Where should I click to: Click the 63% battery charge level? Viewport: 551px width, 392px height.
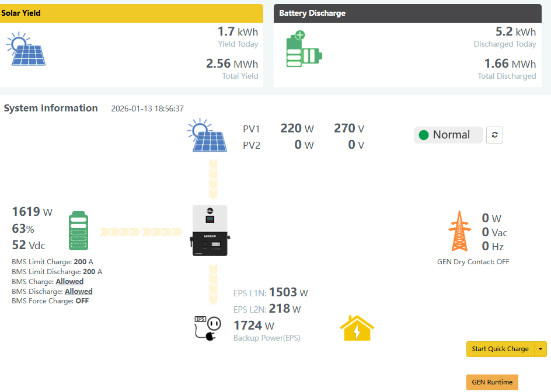(23, 229)
